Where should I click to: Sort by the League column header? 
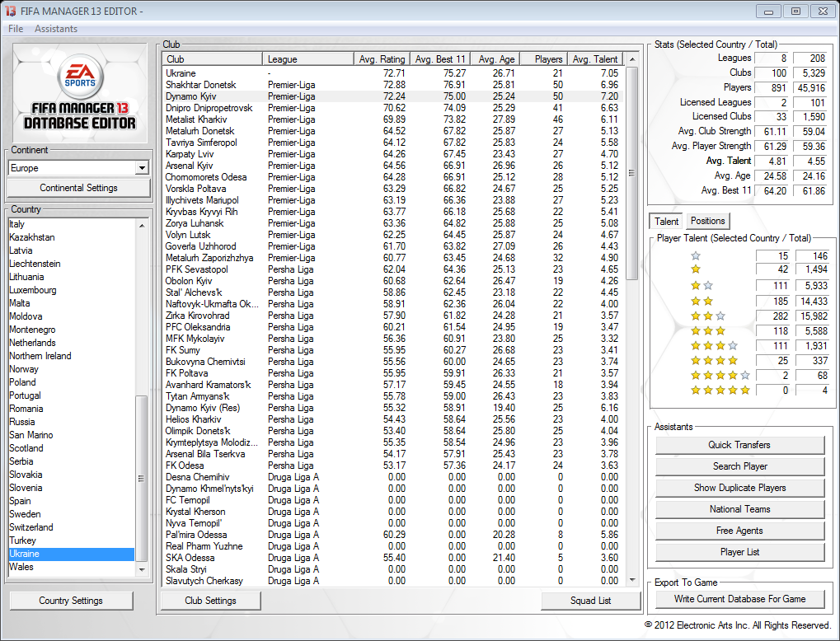[x=308, y=58]
